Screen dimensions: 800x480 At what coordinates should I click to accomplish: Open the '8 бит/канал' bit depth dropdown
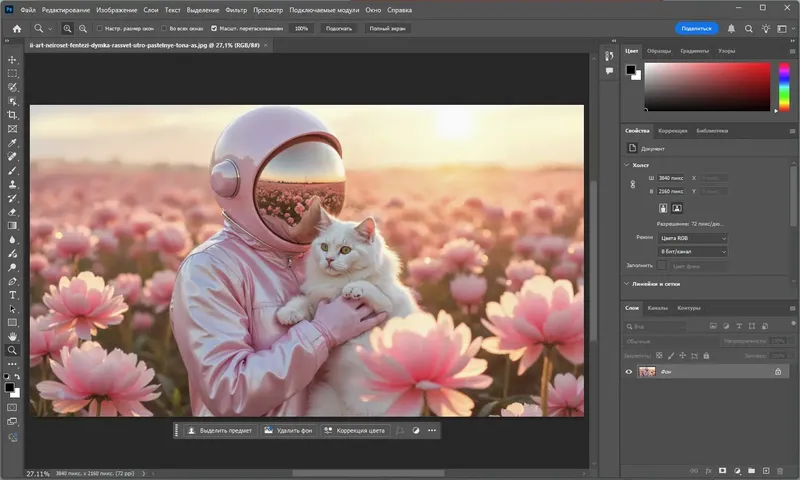693,252
